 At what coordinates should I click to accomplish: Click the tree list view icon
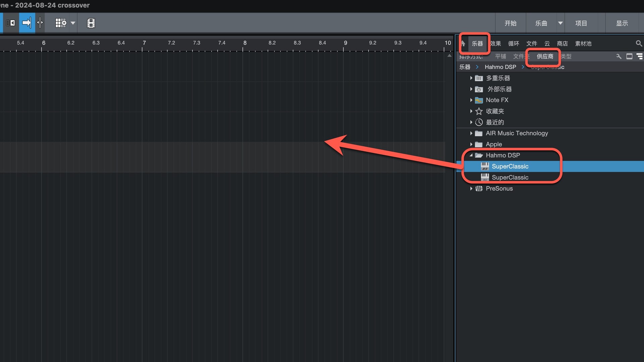click(640, 56)
